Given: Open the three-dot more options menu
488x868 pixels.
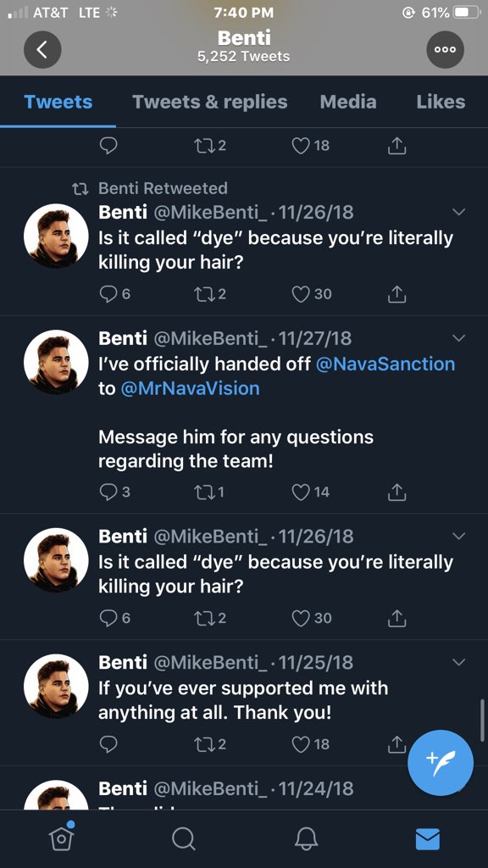Looking at the screenshot, I should (x=445, y=49).
